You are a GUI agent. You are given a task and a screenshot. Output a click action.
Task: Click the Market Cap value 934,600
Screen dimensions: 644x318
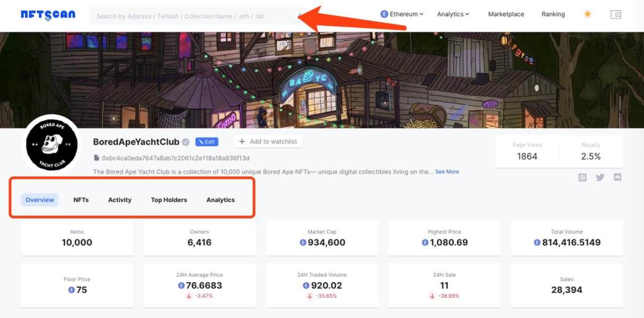(326, 243)
